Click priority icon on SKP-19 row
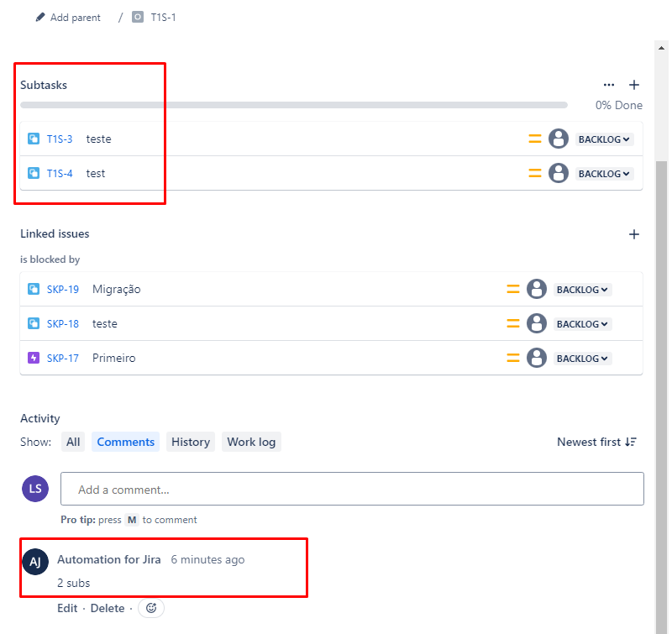 click(x=513, y=289)
